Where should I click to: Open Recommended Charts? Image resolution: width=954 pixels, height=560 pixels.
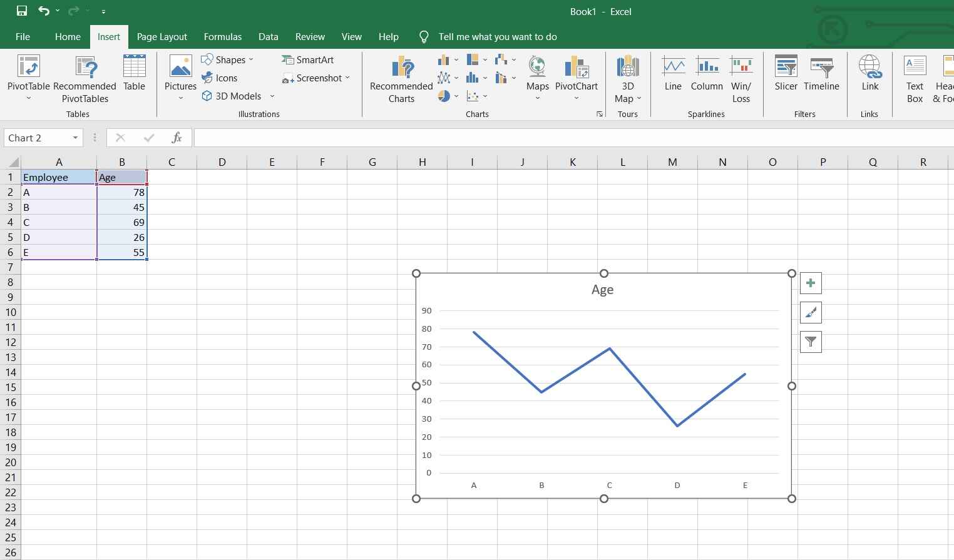pos(401,78)
